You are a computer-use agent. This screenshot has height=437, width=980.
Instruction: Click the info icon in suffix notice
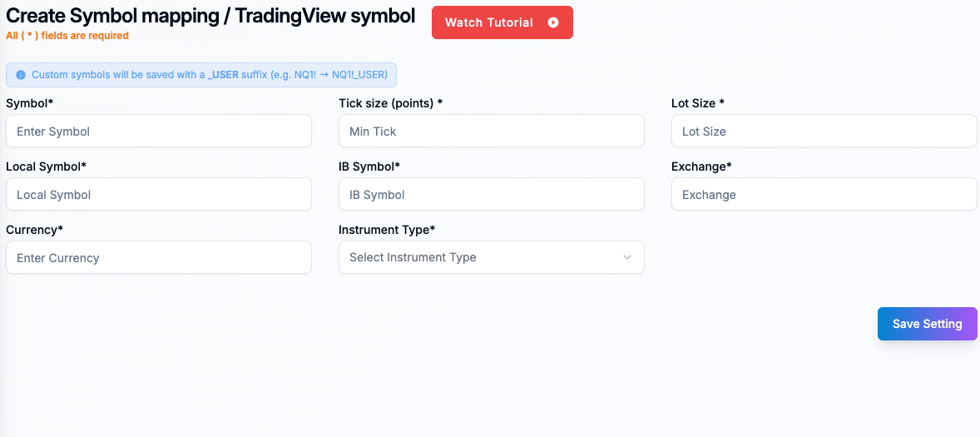pos(21,75)
